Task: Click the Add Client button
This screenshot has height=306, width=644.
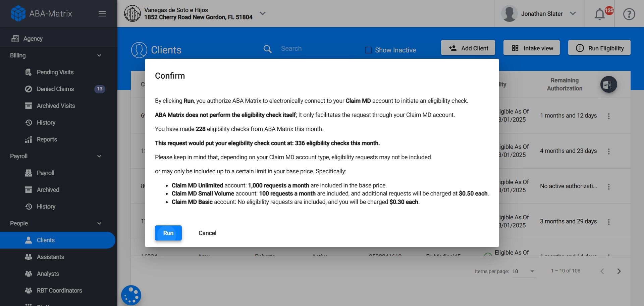Action: coord(468,48)
